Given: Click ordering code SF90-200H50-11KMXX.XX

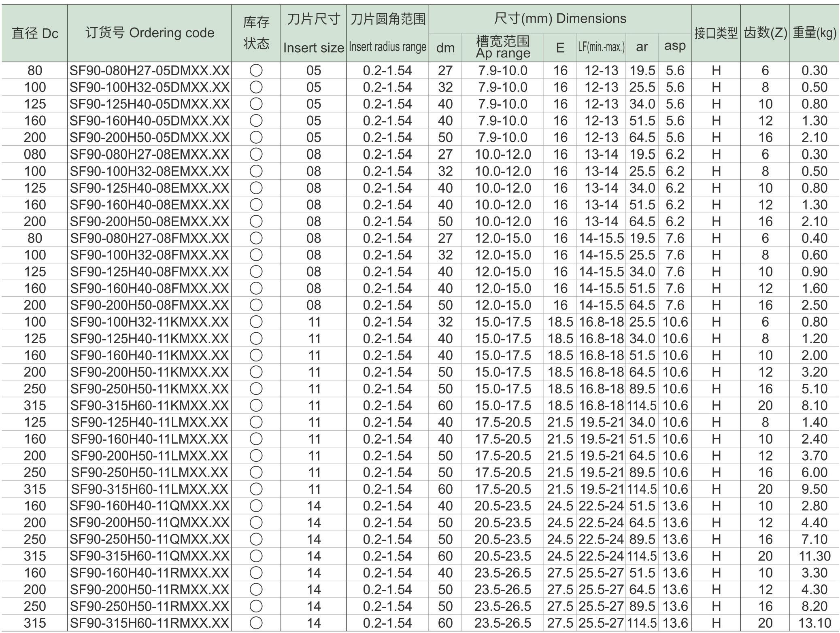Looking at the screenshot, I should (150, 372).
